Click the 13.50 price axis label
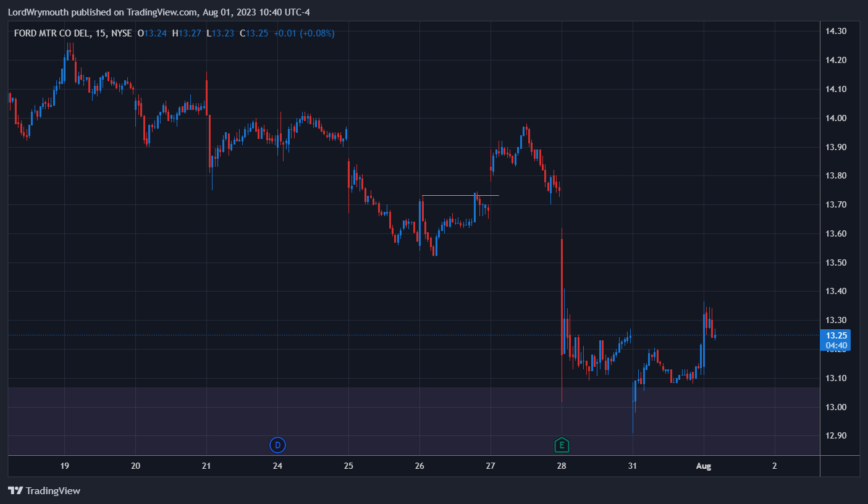868x504 pixels. (836, 262)
